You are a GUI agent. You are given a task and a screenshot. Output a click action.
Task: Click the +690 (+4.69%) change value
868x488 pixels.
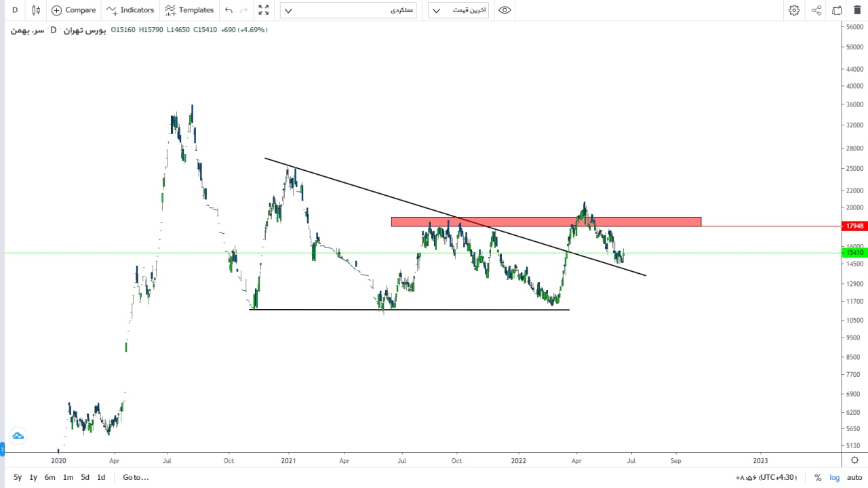tap(244, 30)
